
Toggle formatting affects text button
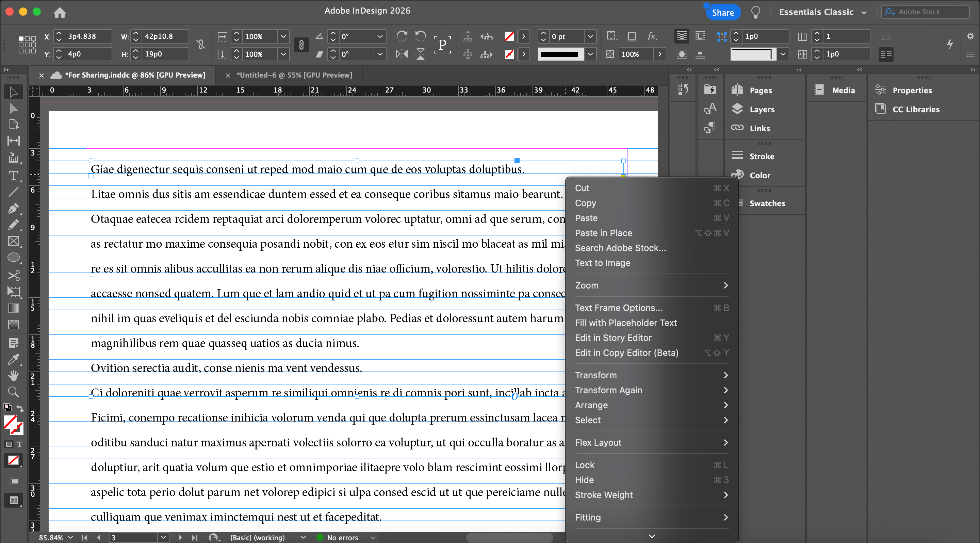(20, 444)
